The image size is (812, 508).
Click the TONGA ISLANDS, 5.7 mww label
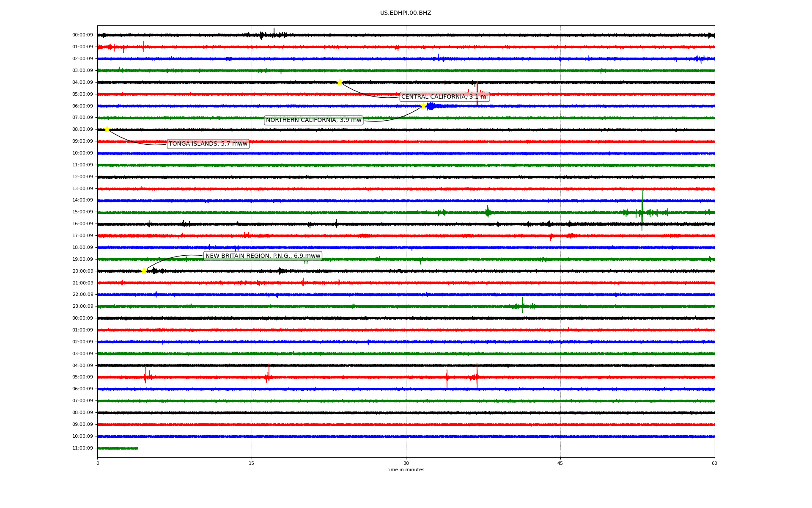(x=208, y=144)
